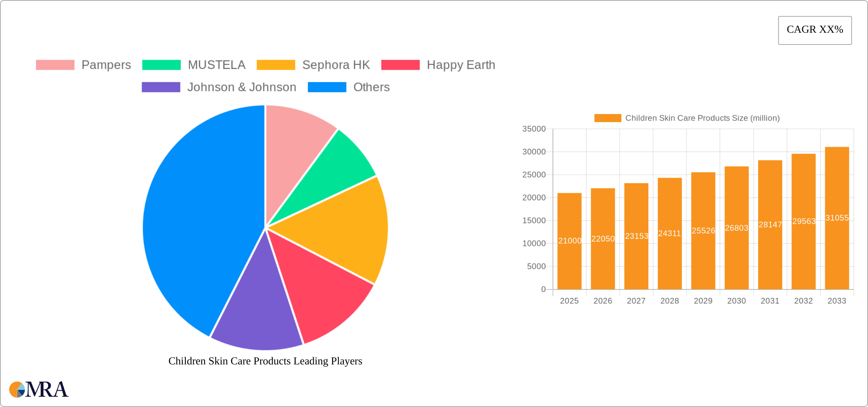The image size is (868, 407).
Task: Select the pink Pampers pie slice
Action: pos(295,141)
